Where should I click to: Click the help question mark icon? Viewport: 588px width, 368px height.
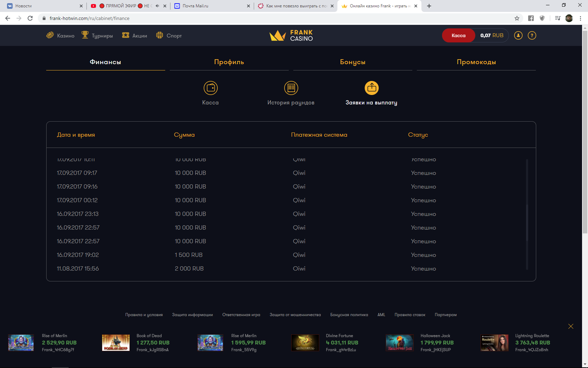532,35
